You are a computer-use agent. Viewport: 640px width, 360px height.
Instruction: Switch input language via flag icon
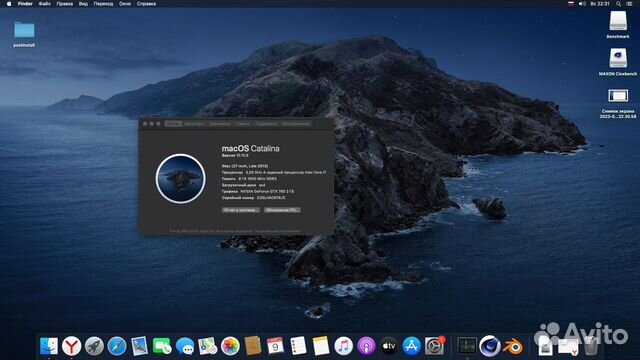pyautogui.click(x=571, y=4)
